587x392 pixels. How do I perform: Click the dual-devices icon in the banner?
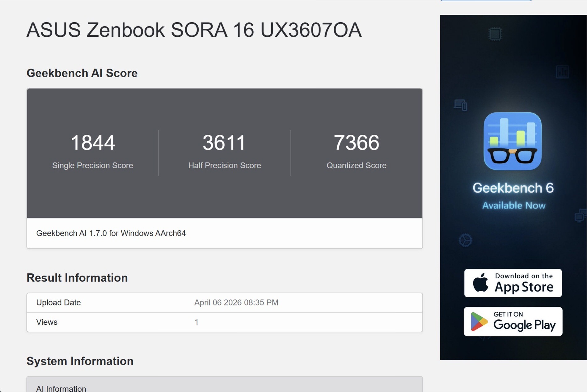(461, 105)
